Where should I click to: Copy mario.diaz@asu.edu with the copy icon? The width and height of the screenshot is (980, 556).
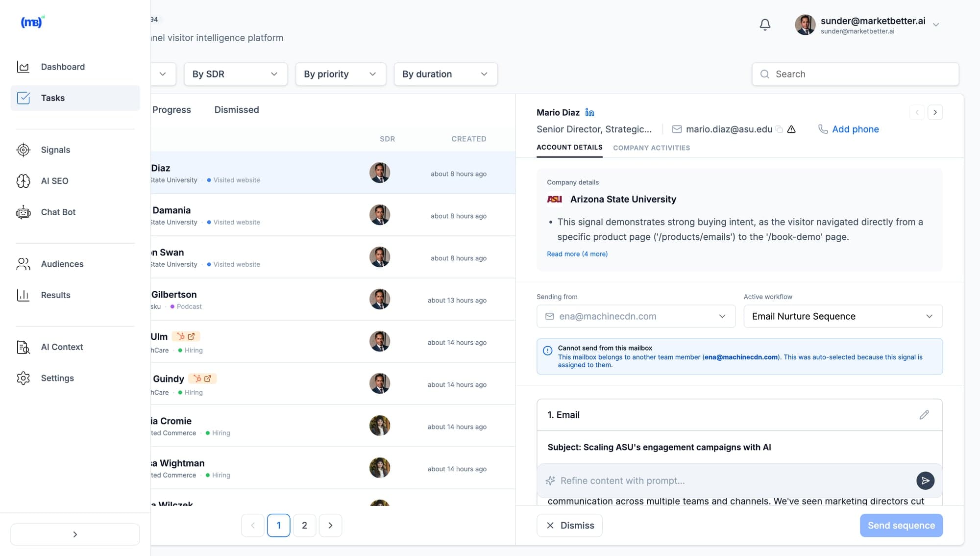(779, 129)
